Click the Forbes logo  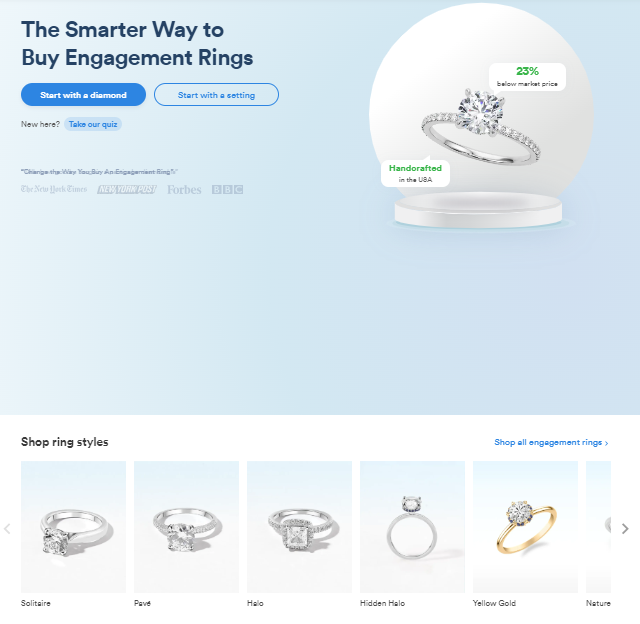(184, 190)
